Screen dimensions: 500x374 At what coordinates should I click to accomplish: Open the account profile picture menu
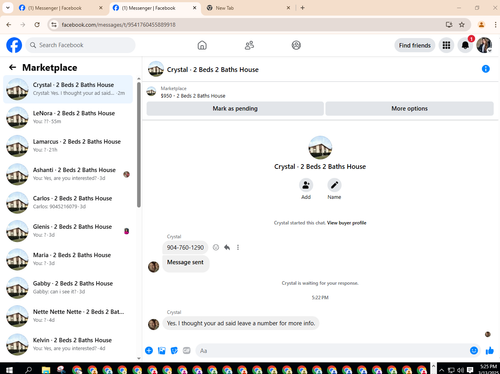484,45
